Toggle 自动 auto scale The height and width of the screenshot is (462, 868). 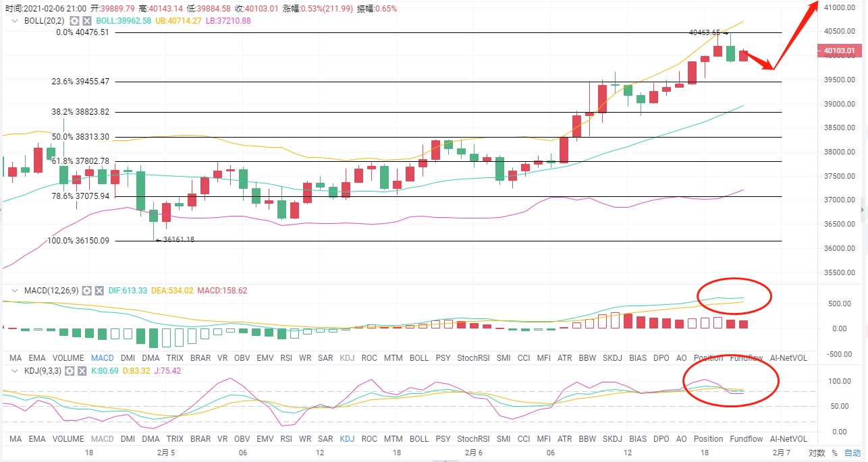[x=852, y=453]
